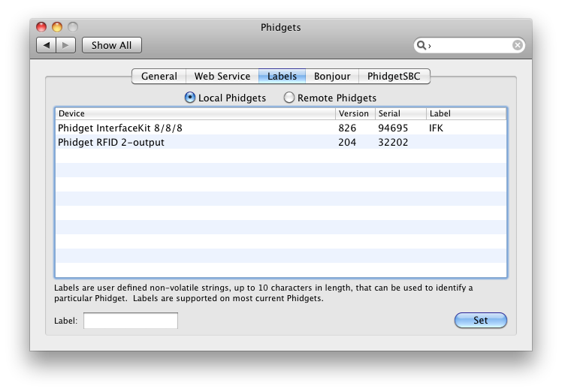Click serial number 32202

pyautogui.click(x=393, y=142)
